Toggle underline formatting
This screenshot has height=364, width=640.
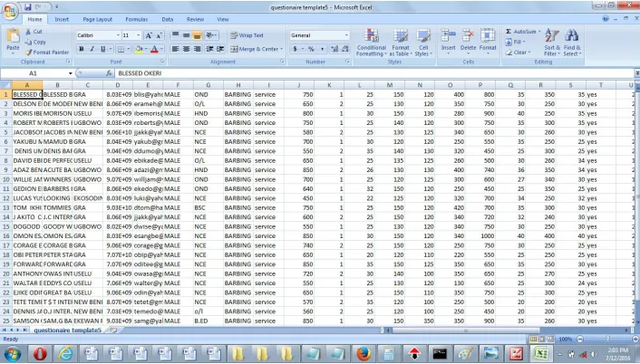[102, 49]
